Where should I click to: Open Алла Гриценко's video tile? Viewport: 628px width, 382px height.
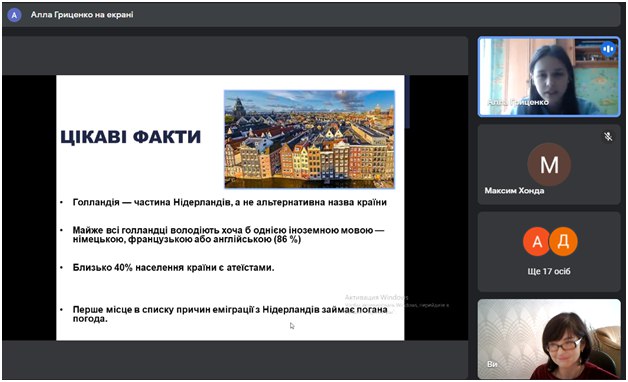tap(549, 76)
